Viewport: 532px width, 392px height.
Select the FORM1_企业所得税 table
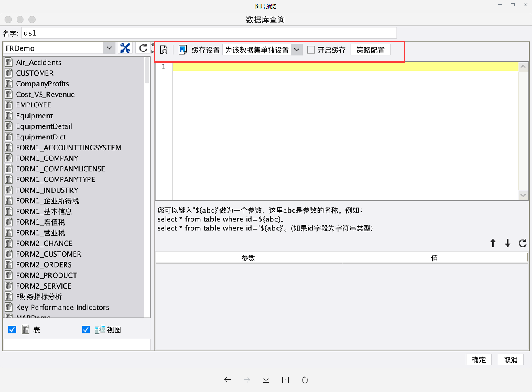[48, 200]
